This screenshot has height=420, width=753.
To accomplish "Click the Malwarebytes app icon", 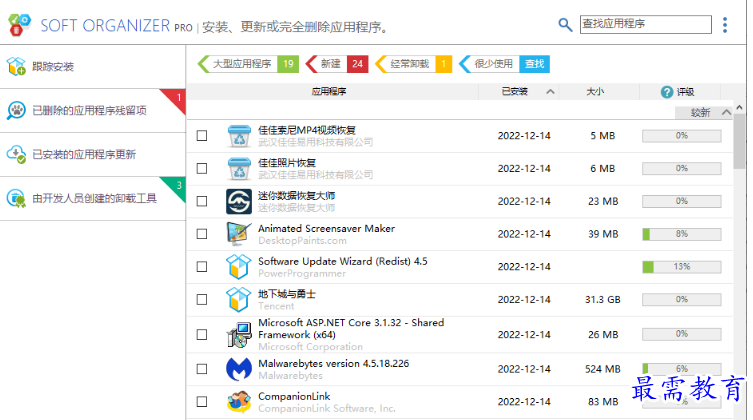I will [239, 369].
